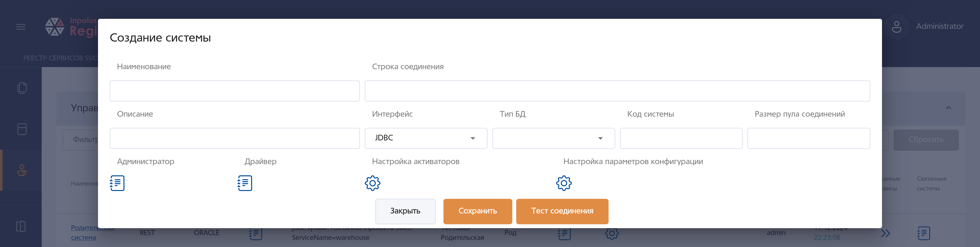980x247 pixels.
Task: Click the ORACLE cell in table row
Action: (207, 233)
